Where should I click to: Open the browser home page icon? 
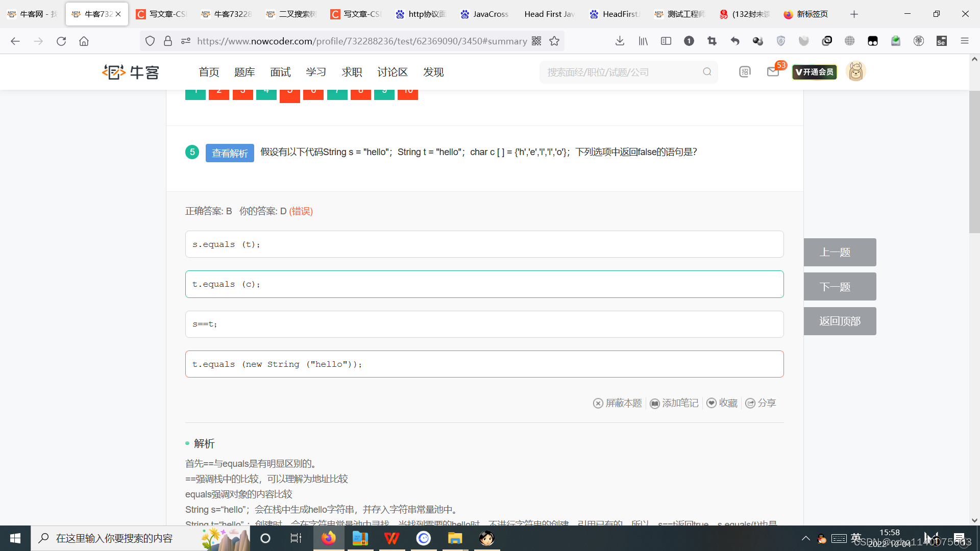click(x=84, y=41)
